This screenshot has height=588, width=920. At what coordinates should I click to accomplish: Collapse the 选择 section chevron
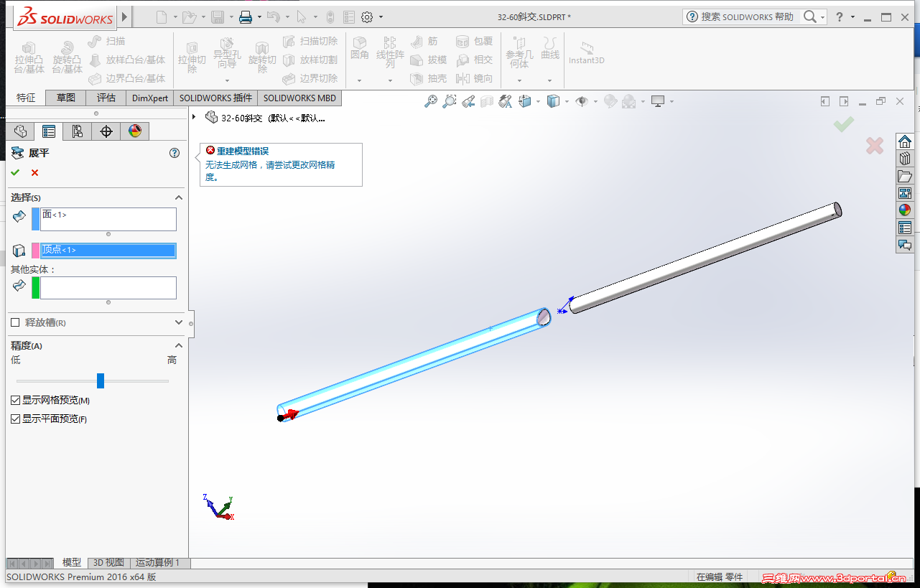coord(179,197)
